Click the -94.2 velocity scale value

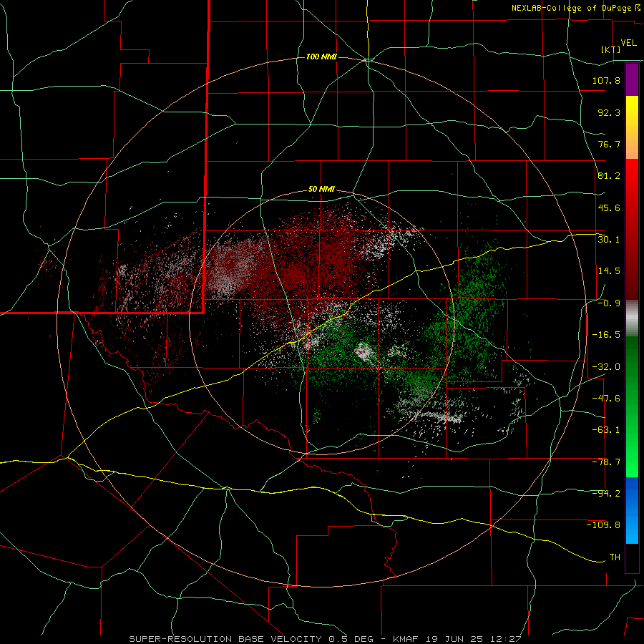[606, 494]
